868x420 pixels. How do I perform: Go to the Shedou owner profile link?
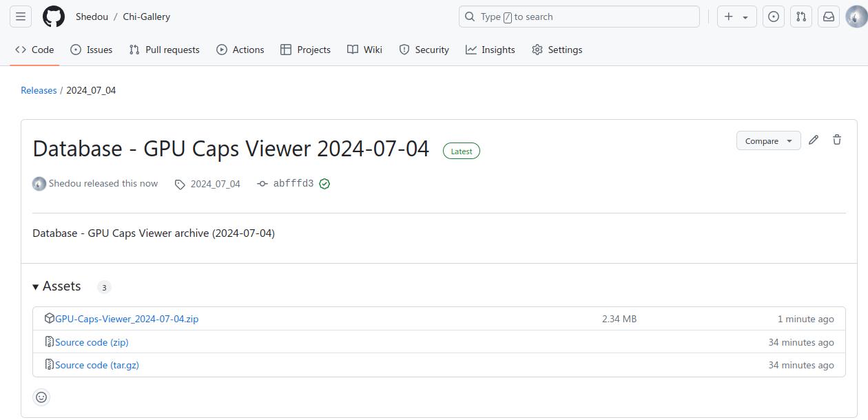pyautogui.click(x=92, y=17)
